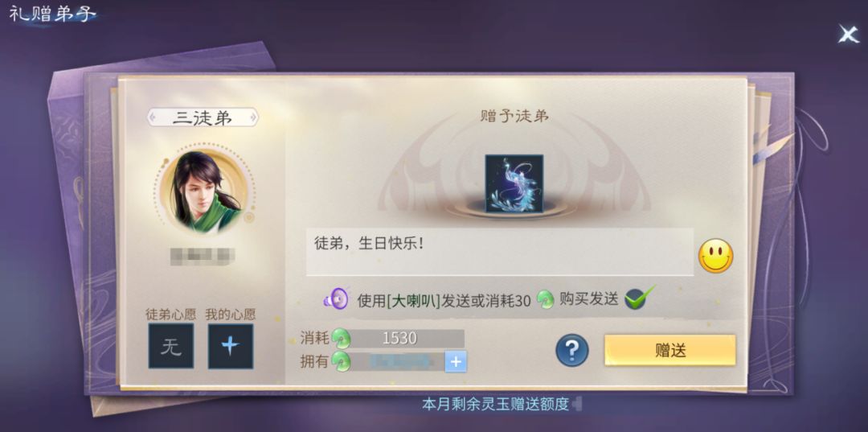This screenshot has height=432, width=868.
Task: Open the 三徒弟 disciple selector
Action: coord(202,117)
